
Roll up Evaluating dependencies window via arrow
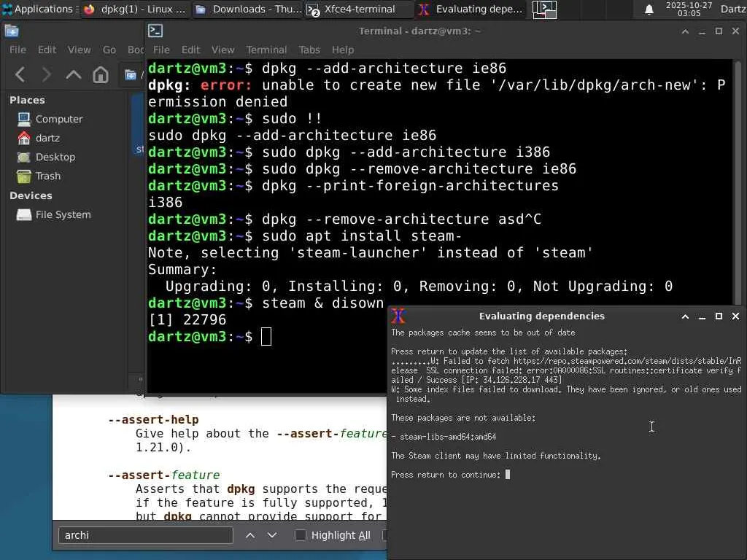tap(685, 316)
